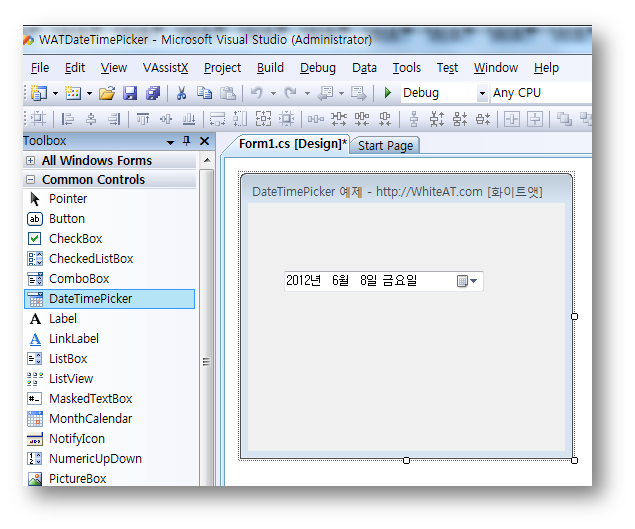This screenshot has height=529, width=635.
Task: Click Make Horizontal Spacing Equal icon
Action: (315, 119)
